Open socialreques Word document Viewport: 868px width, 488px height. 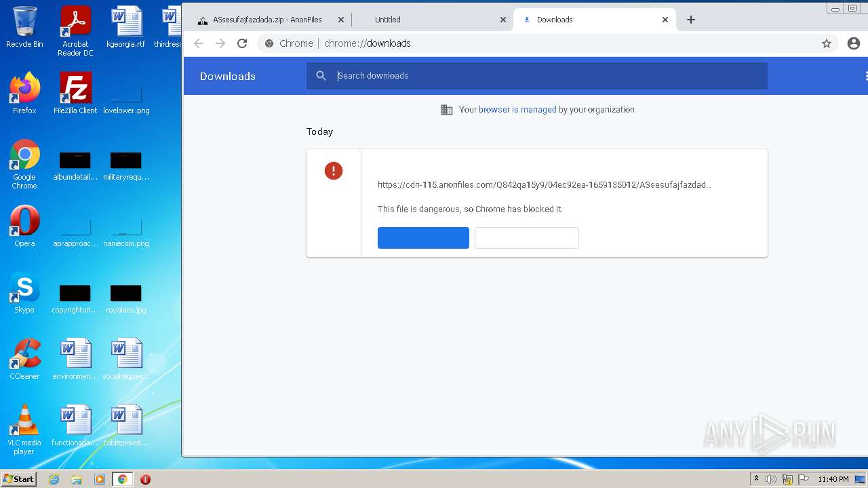pos(126,359)
